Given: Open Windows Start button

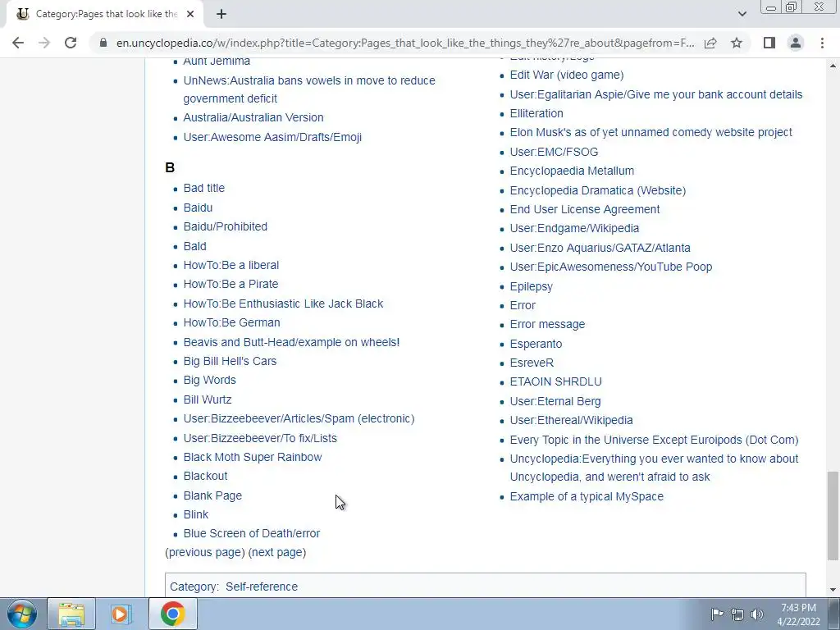Looking at the screenshot, I should (x=21, y=614).
